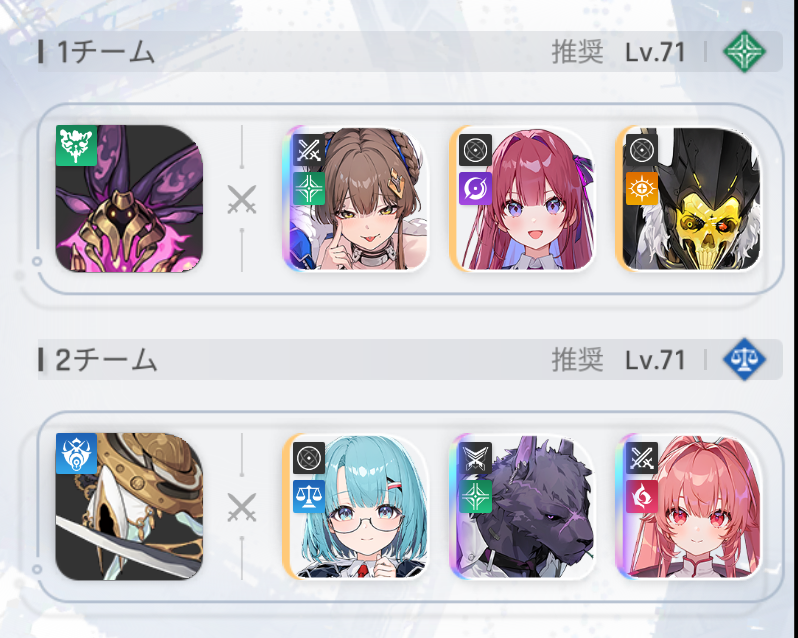This screenshot has height=638, width=798.
Task: Select the purple flower boss portrait
Action: tap(129, 198)
